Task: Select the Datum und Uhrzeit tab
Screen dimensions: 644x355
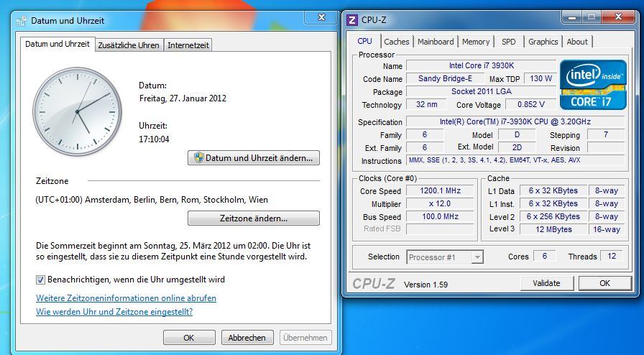Action: tap(57, 44)
